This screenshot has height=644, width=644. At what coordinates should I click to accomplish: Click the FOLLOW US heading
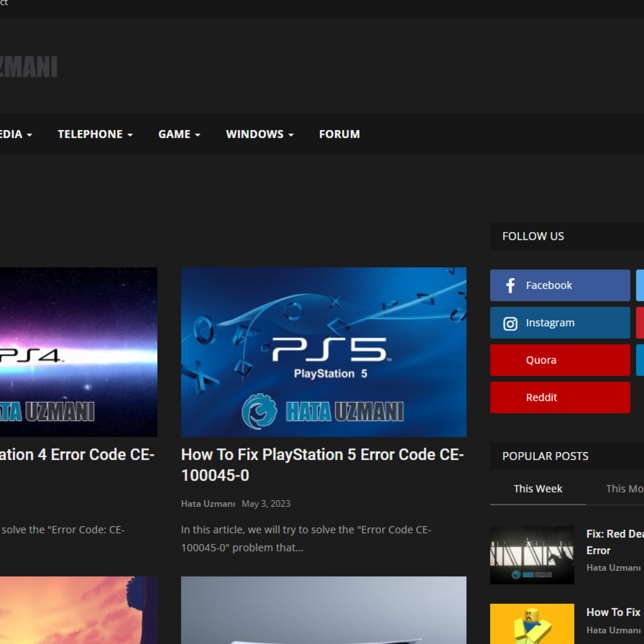533,236
